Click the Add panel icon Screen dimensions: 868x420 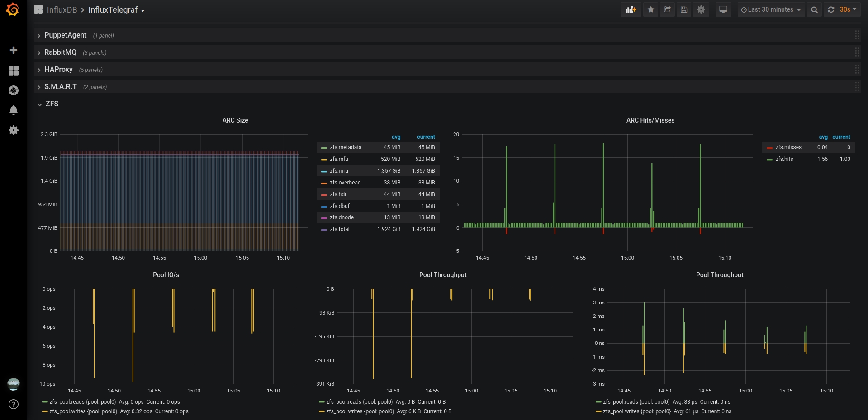coord(631,9)
